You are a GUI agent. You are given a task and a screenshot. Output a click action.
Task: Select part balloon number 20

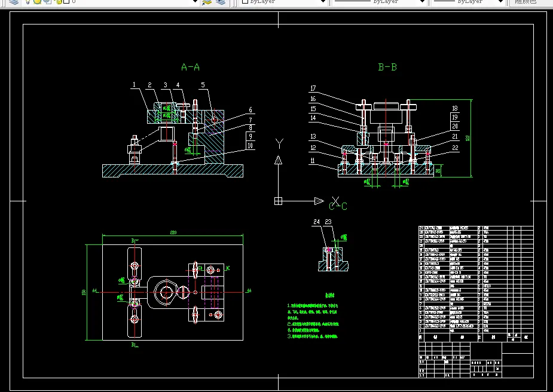455,126
